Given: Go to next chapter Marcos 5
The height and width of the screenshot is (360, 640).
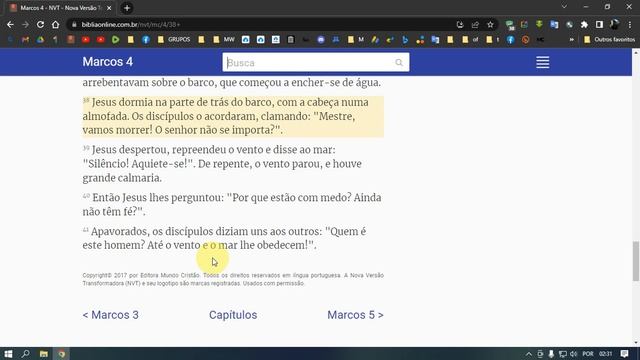Looking at the screenshot, I should tap(355, 315).
